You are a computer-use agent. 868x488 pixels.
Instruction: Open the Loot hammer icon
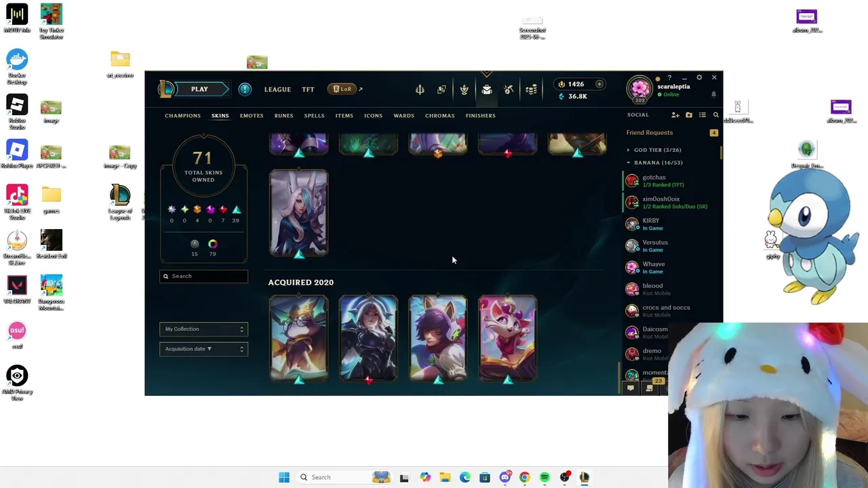pos(509,89)
